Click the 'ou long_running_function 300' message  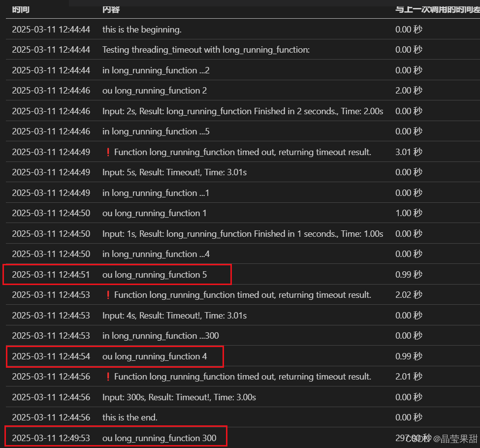[159, 438]
